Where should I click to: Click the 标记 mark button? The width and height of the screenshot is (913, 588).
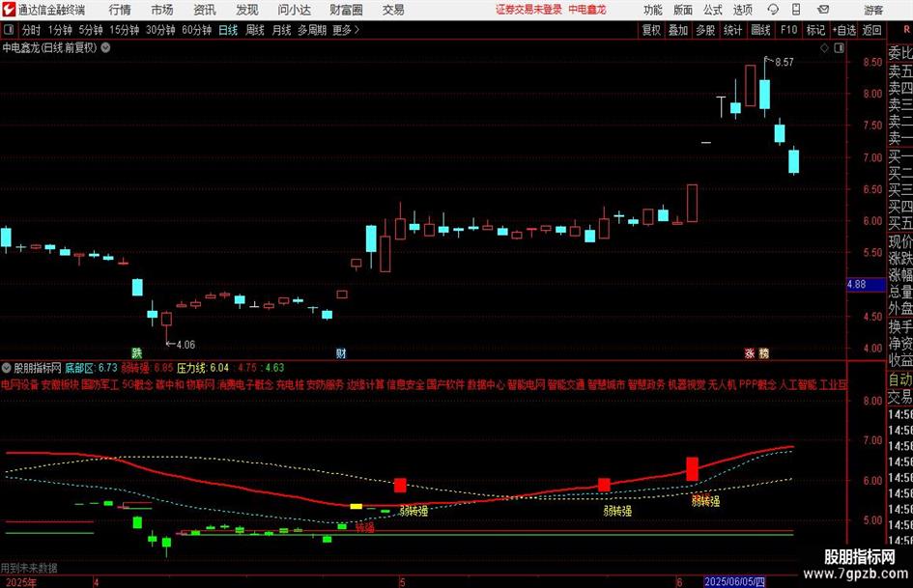[x=815, y=30]
